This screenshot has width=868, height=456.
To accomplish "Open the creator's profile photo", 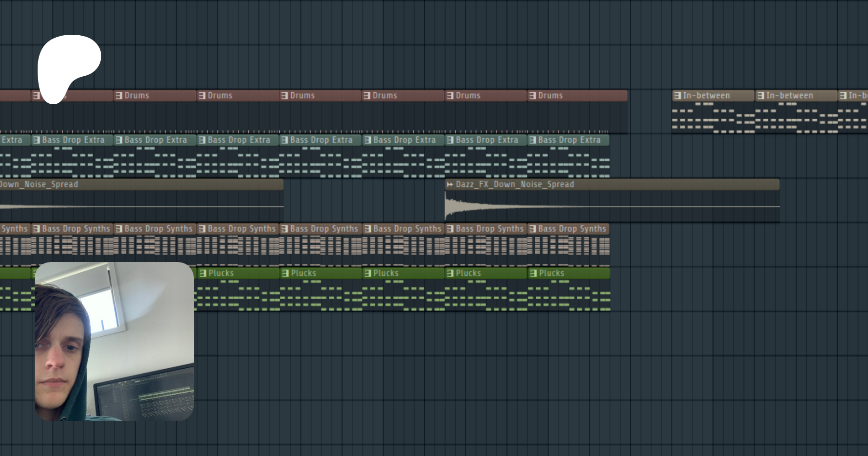I will pyautogui.click(x=114, y=342).
